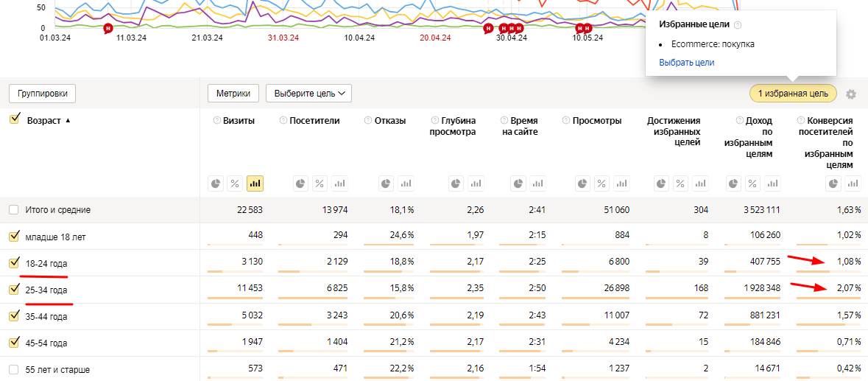The width and height of the screenshot is (868, 381).
Task: Click help icon next to Визиты header
Action: pyautogui.click(x=216, y=121)
